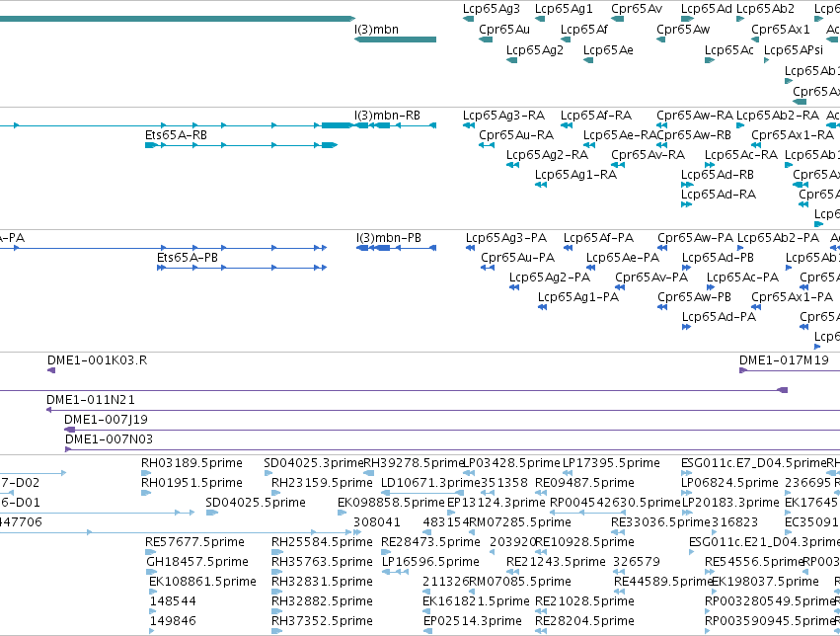The width and height of the screenshot is (840, 636).
Task: Open the Ets65A-RB transcript label
Action: pyautogui.click(x=176, y=135)
